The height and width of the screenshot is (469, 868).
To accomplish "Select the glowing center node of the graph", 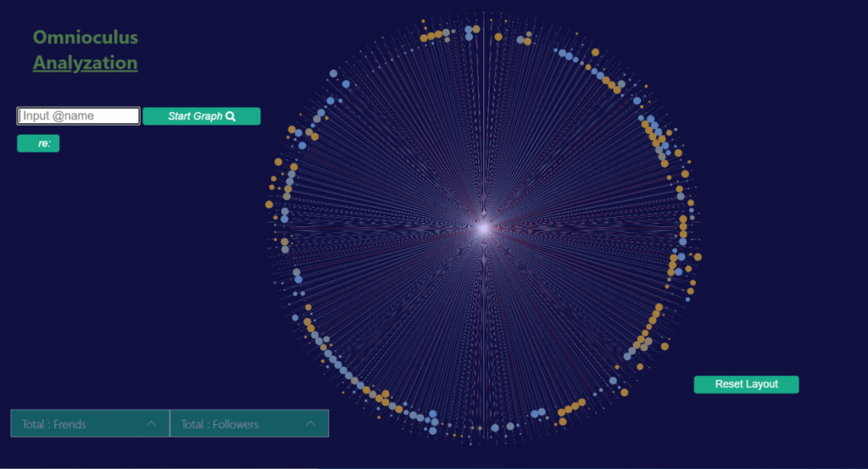I will coord(484,228).
